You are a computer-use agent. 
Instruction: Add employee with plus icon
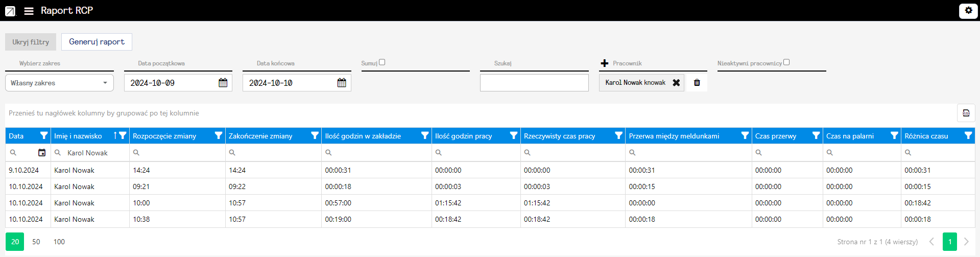(605, 63)
